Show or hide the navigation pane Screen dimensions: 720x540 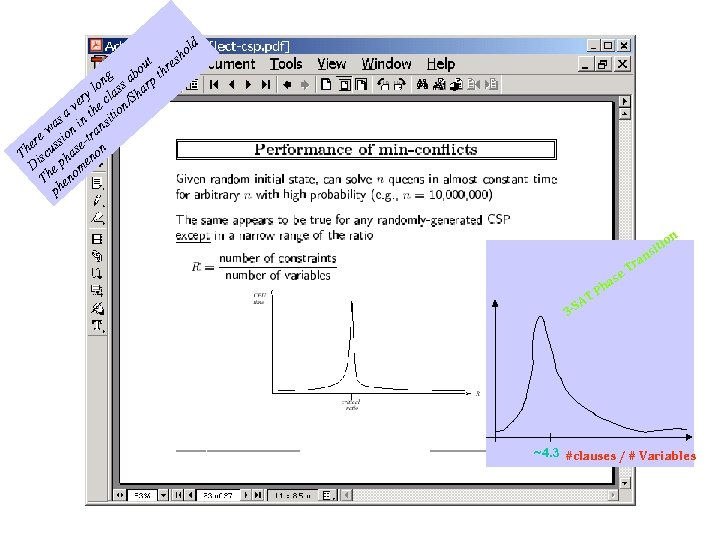tap(192, 84)
